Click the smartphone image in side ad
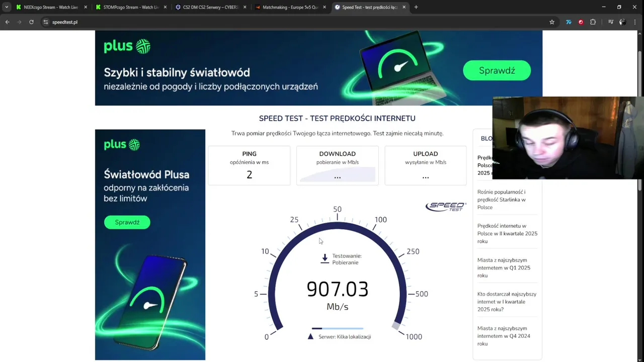644x362 pixels. 150,302
